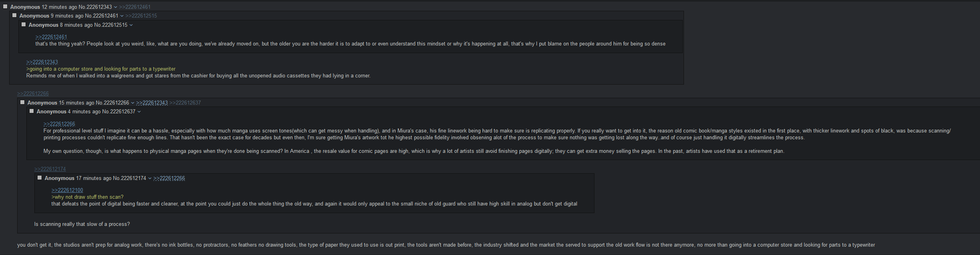Tick the checkbox for post No.222612515
The image size is (980, 255).
click(x=24, y=24)
